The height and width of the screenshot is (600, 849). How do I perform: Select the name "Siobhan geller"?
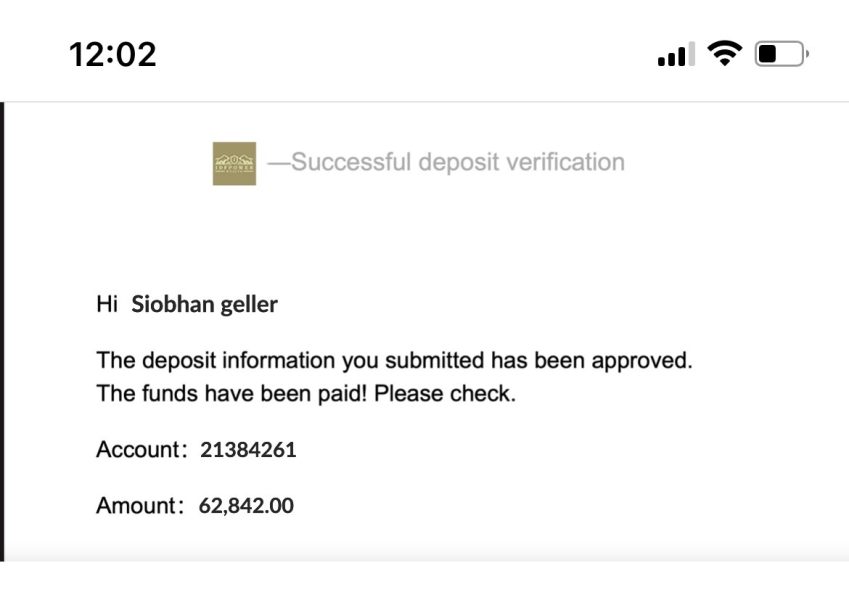tap(204, 304)
